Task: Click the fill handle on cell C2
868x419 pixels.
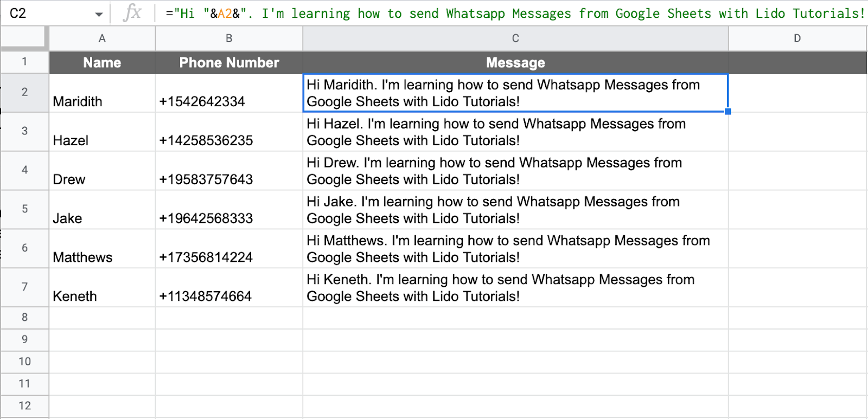Action: pyautogui.click(x=727, y=112)
